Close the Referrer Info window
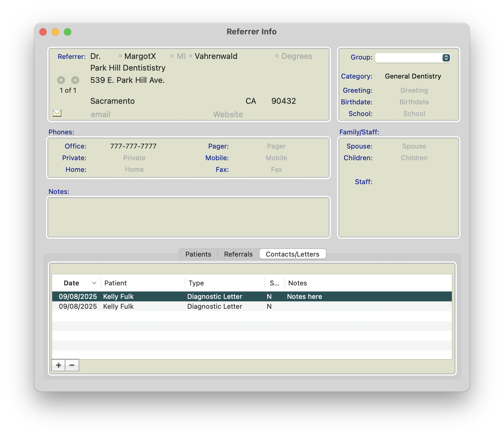The height and width of the screenshot is (437, 504). (43, 32)
